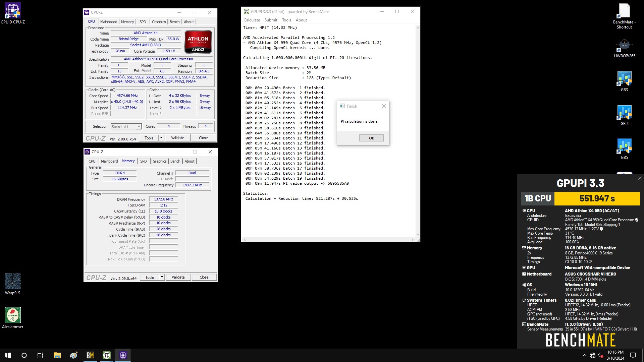Image resolution: width=644 pixels, height=362 pixels.
Task: Switch to Mainboard tab in bottom CPU-Z
Action: pyautogui.click(x=109, y=161)
